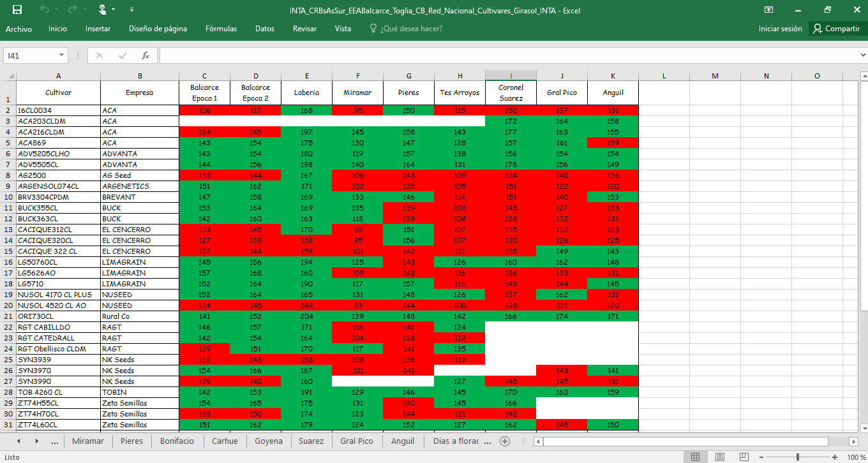Click the Cultivar header cell
This screenshot has height=463, width=868.
58,92
